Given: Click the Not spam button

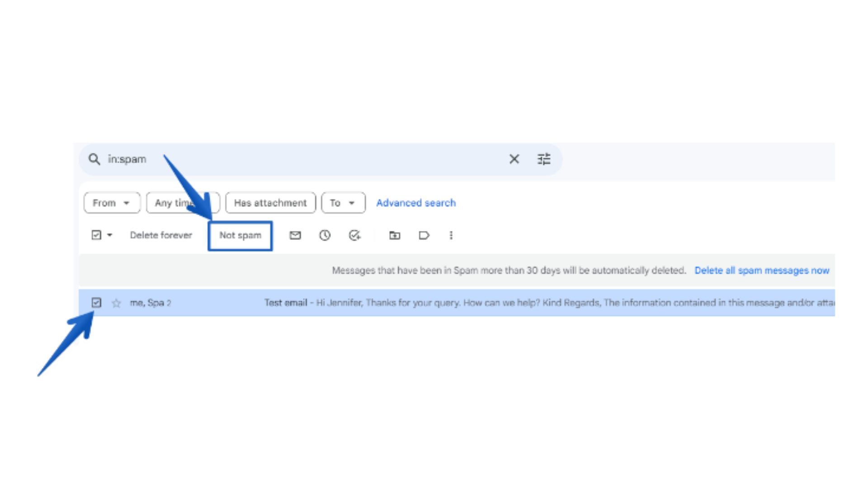Looking at the screenshot, I should pos(240,235).
